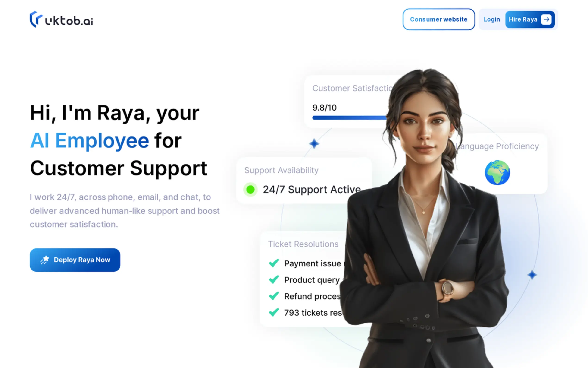The height and width of the screenshot is (368, 588).
Task: Click the globe icon under Language Proficiency
Action: [497, 173]
